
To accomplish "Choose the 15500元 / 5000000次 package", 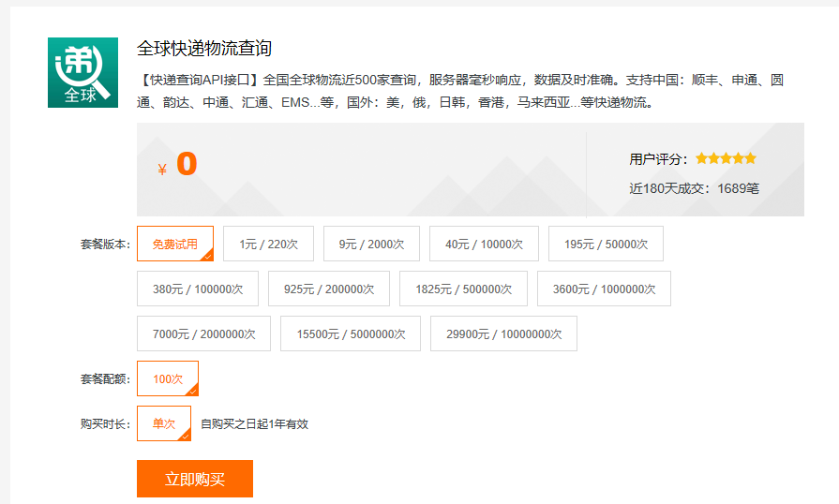I will pos(351,334).
